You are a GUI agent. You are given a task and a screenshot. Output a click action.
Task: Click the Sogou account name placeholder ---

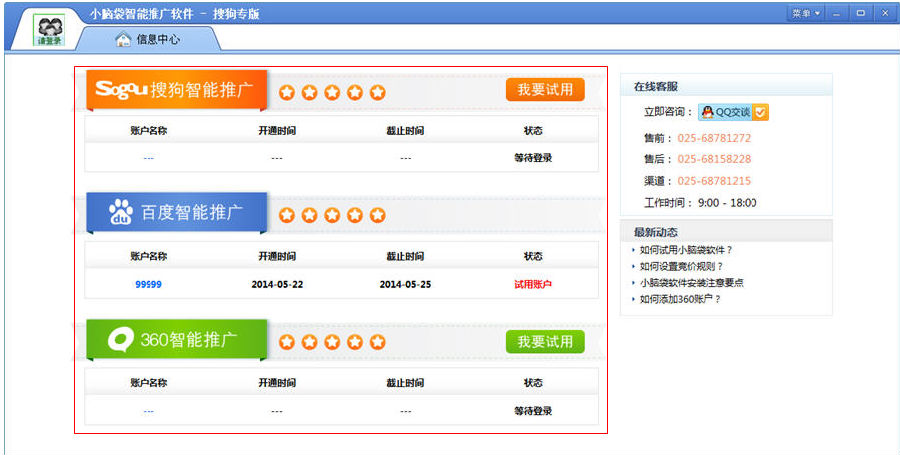tap(149, 158)
